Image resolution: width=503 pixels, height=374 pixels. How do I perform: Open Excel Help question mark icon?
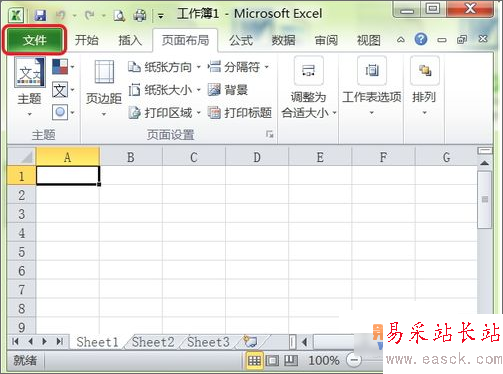point(421,39)
